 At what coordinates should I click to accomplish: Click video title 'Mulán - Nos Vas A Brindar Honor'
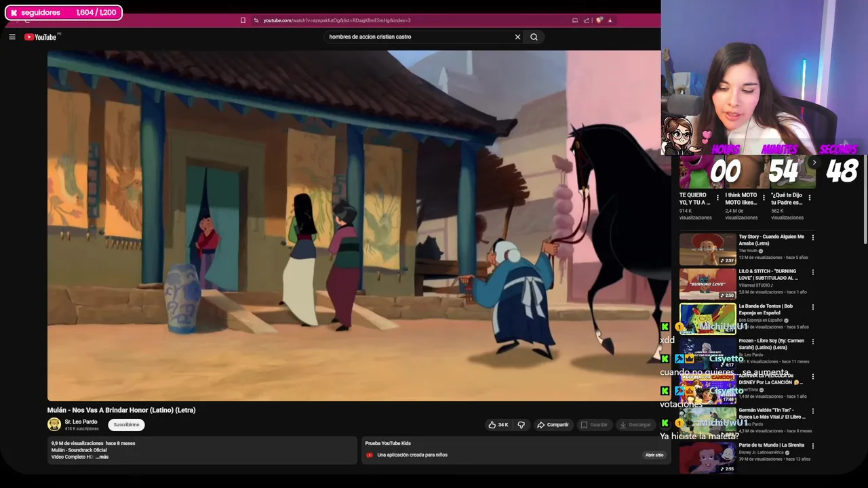(121, 410)
